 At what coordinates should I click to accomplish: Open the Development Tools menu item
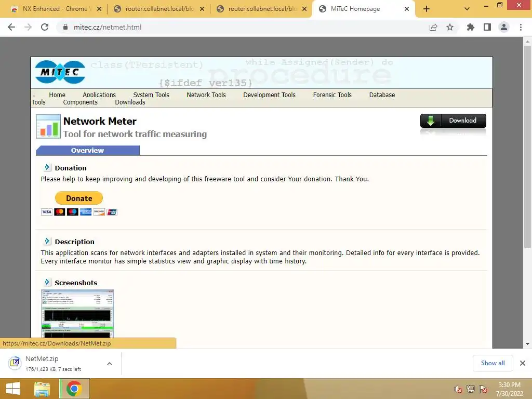tap(269, 95)
